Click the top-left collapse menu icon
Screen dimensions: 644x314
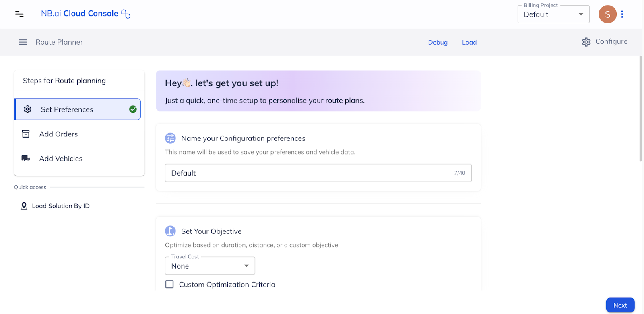(19, 14)
